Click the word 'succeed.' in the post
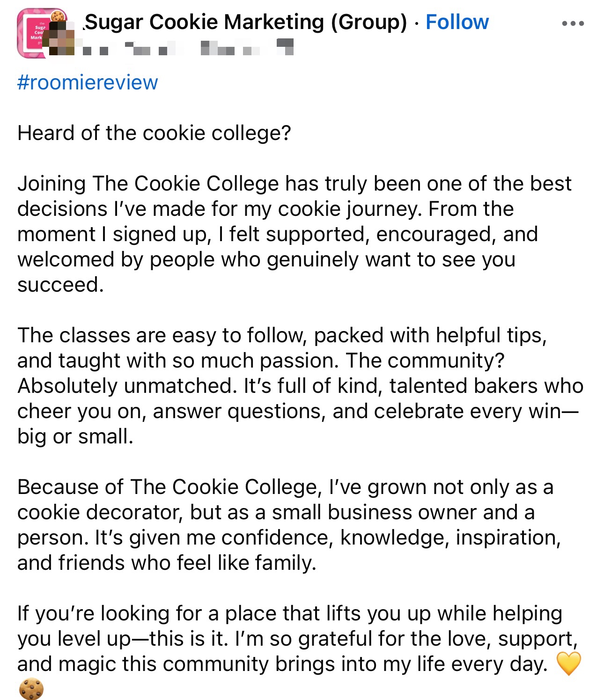 [60, 285]
